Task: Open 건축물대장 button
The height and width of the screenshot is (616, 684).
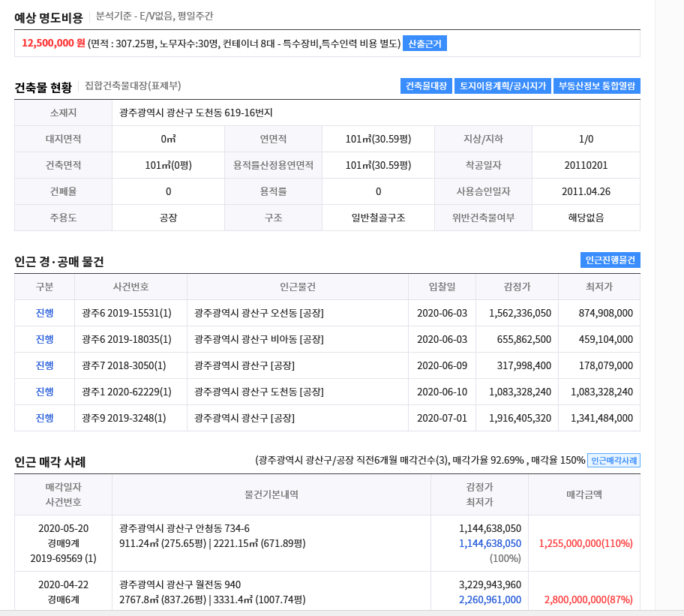Action: 426,86
